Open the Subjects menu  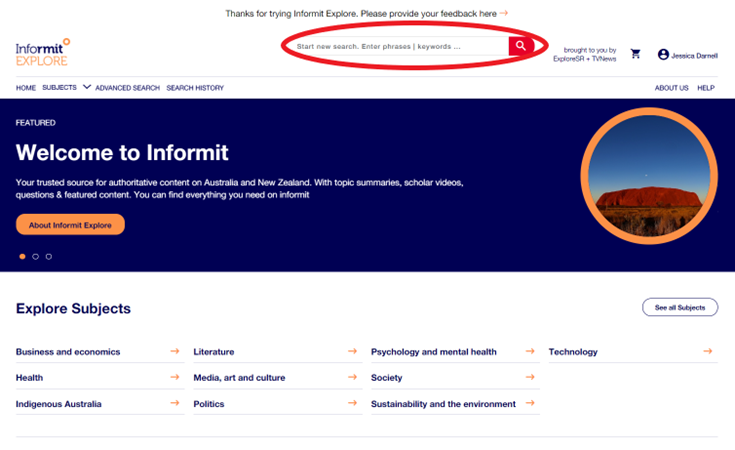click(x=59, y=88)
